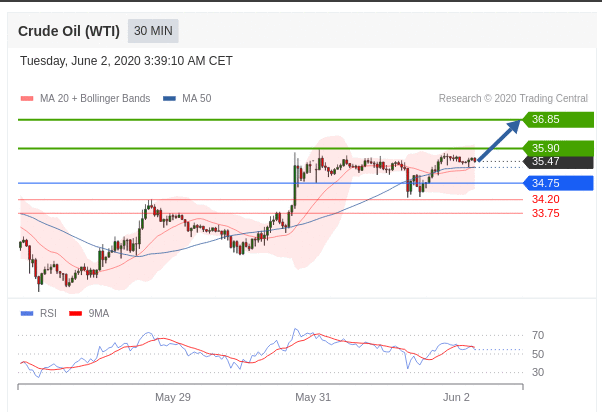Click the Crude Oil (WTI) title
Image resolution: width=602 pixels, height=420 pixels.
(69, 31)
